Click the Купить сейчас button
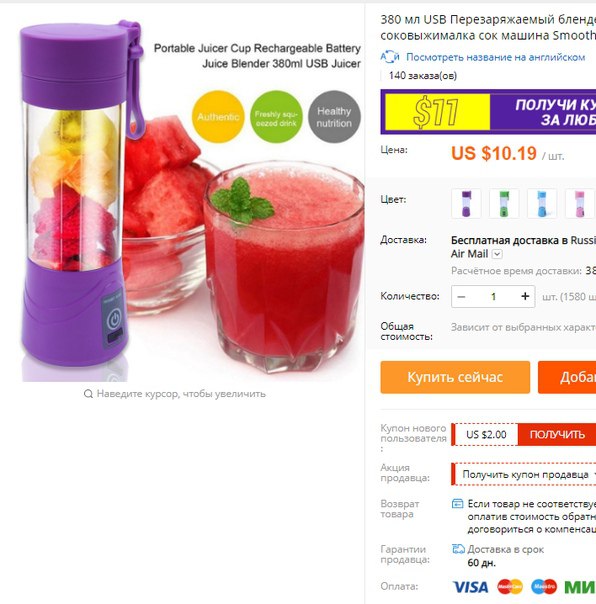 point(455,377)
